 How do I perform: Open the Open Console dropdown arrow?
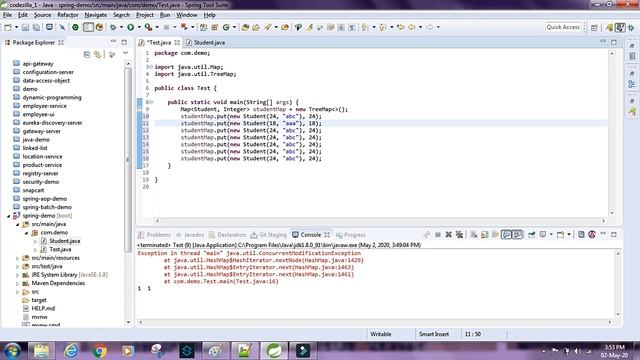click(x=569, y=235)
